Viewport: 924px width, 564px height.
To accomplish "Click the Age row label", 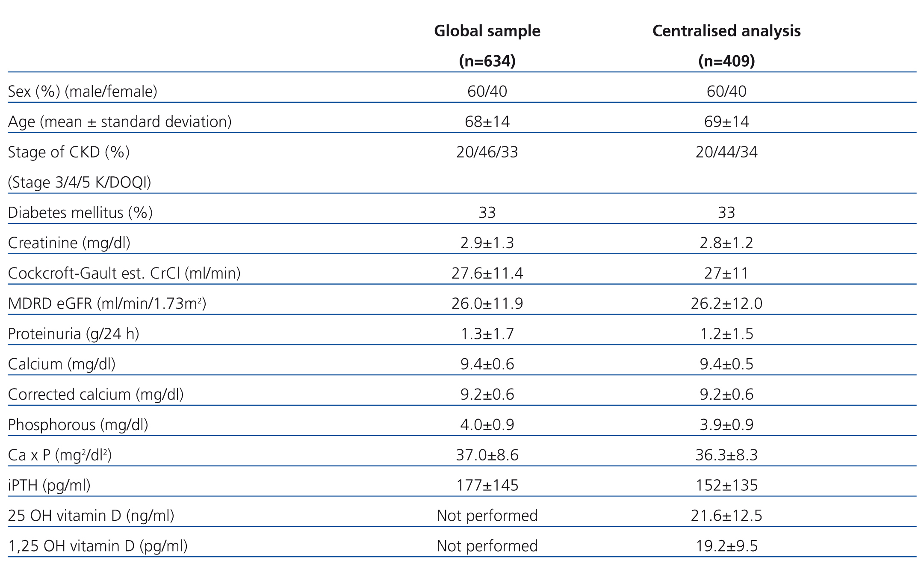I will coord(120,122).
